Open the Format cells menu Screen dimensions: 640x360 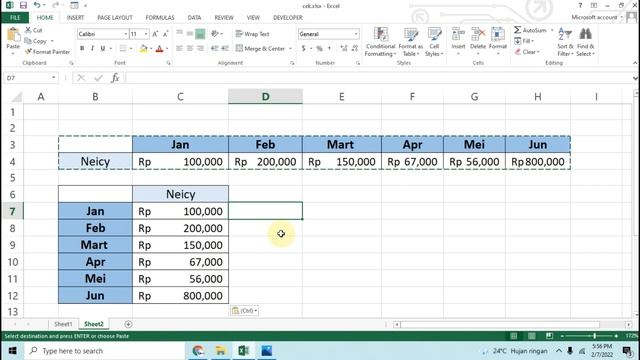click(x=498, y=41)
